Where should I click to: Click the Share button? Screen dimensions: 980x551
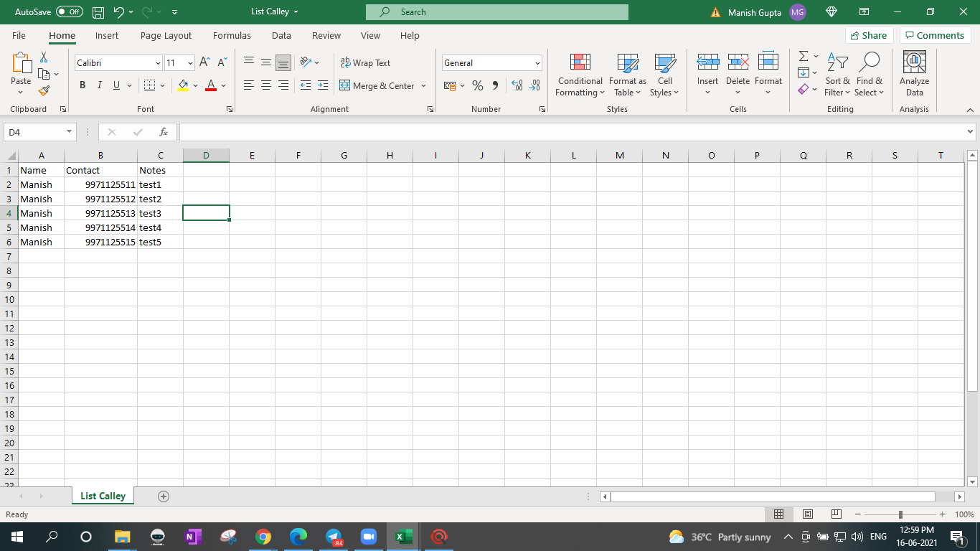[869, 35]
